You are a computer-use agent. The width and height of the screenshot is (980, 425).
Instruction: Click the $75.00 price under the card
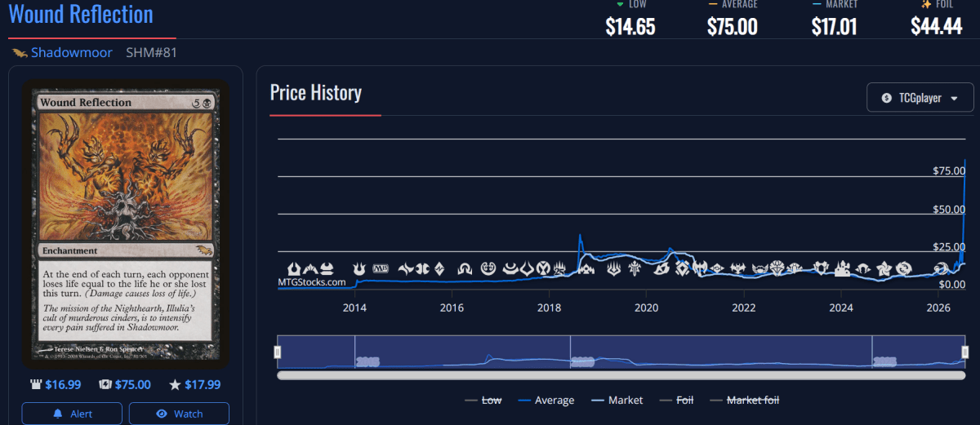[124, 384]
